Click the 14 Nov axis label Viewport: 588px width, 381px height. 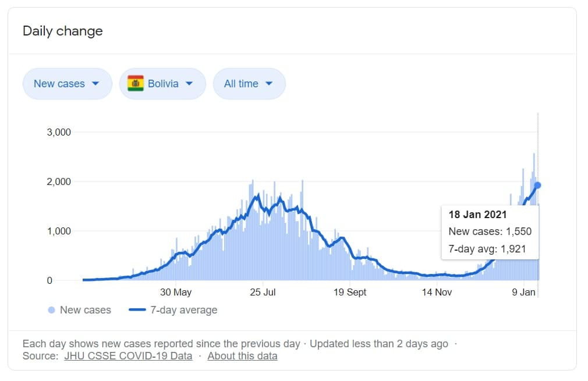[436, 292]
